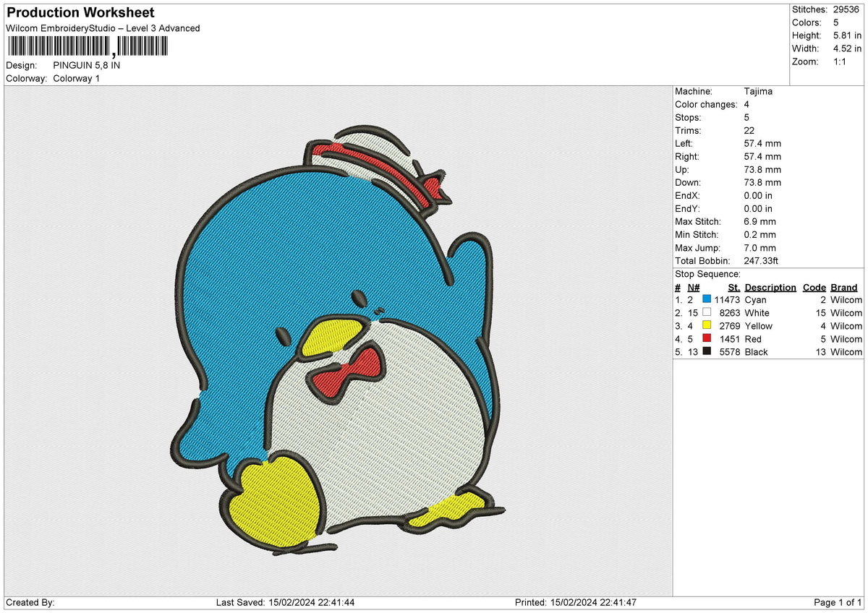Click the height value '5.81 in'
This screenshot has height=613, width=868.
(x=847, y=35)
